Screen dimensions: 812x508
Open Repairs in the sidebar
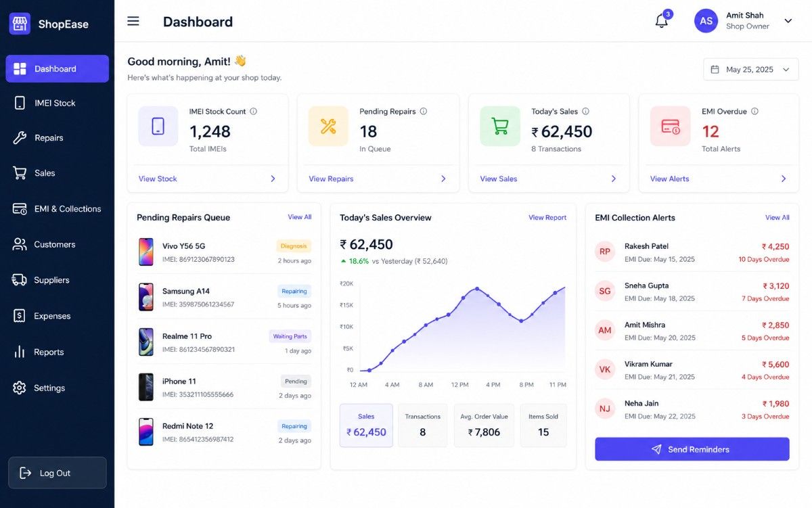pos(58,138)
